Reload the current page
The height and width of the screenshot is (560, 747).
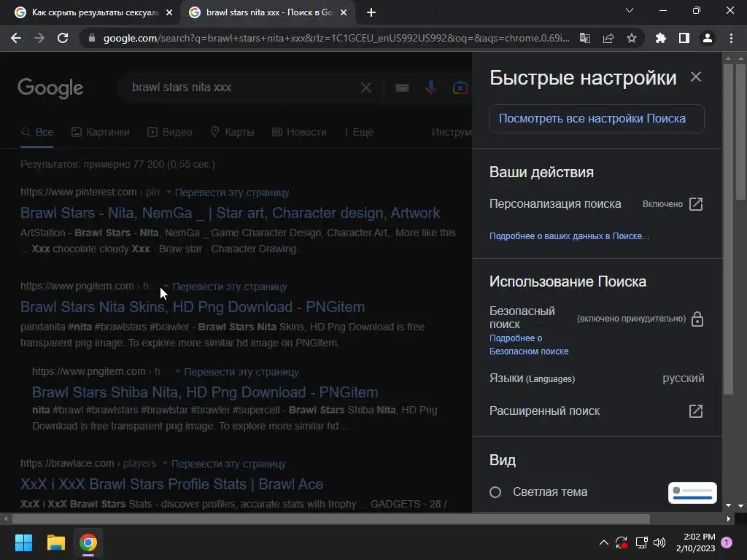tap(63, 38)
